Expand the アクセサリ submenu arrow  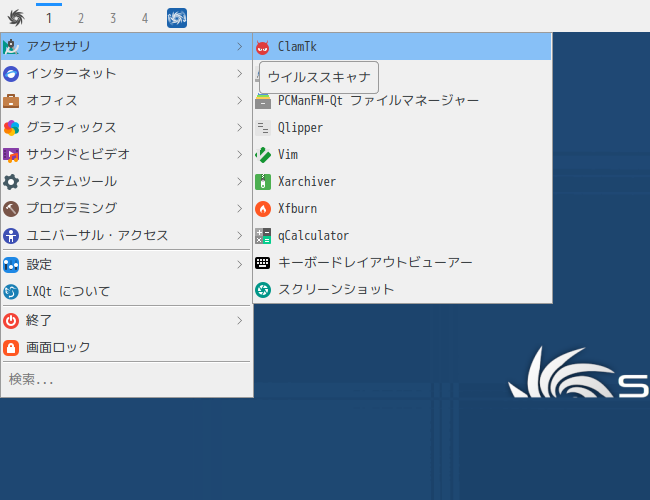(x=240, y=46)
